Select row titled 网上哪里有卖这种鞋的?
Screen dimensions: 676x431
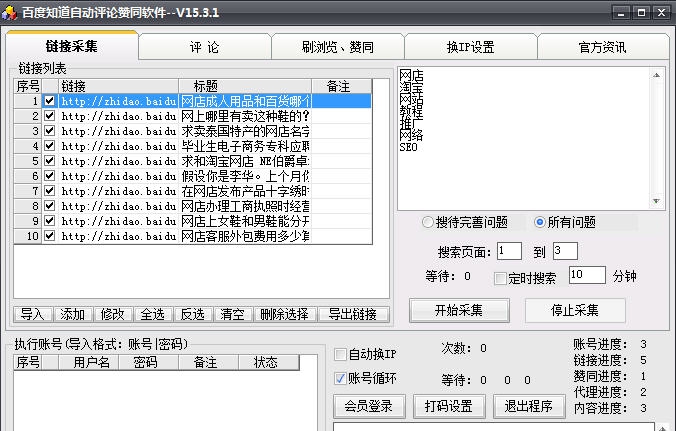(193, 116)
